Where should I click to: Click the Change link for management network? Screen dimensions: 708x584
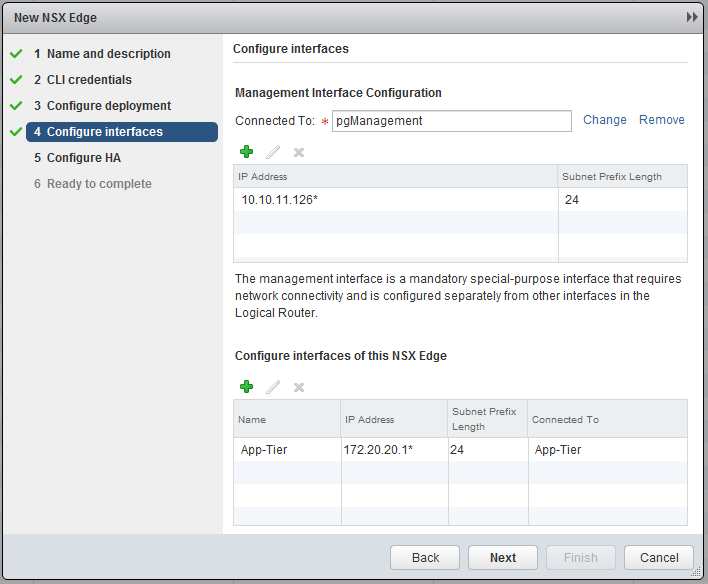tap(604, 120)
